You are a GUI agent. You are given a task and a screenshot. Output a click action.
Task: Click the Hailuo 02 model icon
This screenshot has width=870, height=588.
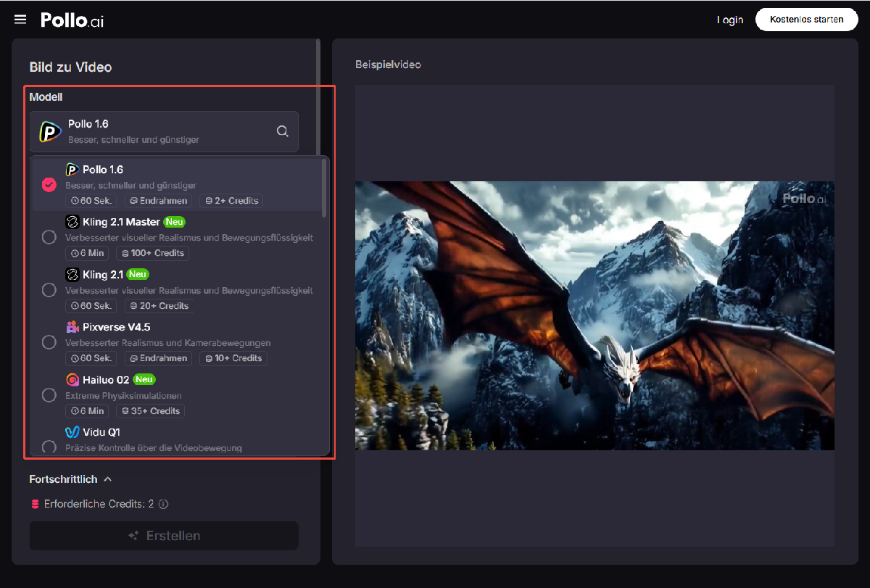point(72,379)
